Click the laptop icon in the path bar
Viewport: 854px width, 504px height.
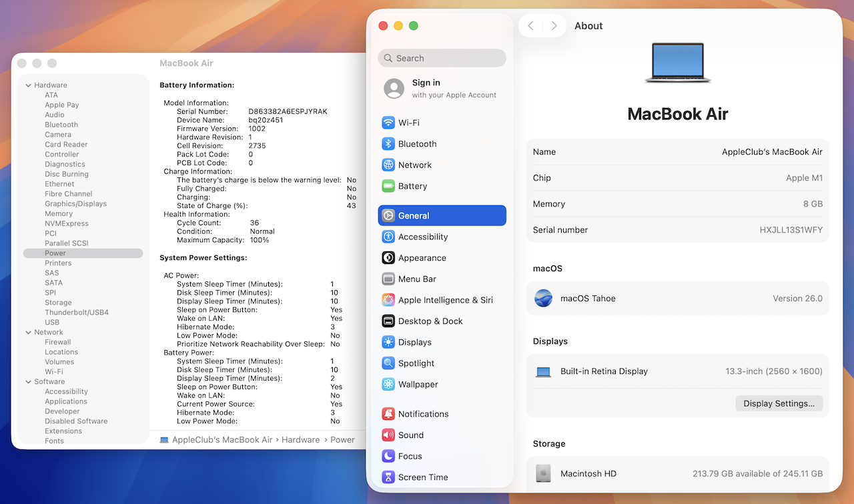coord(164,440)
